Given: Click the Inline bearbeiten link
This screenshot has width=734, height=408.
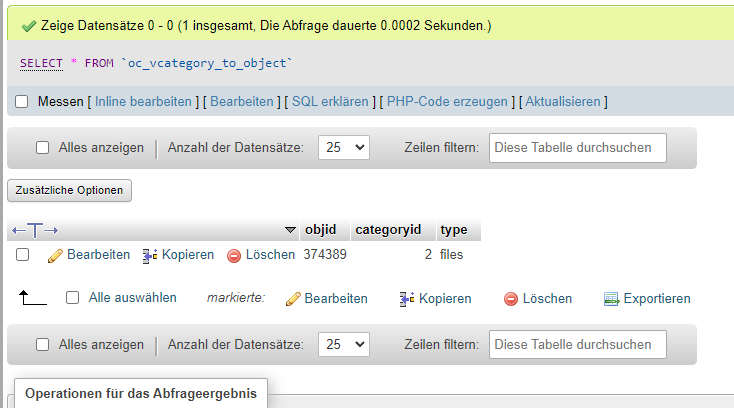Looking at the screenshot, I should (143, 102).
